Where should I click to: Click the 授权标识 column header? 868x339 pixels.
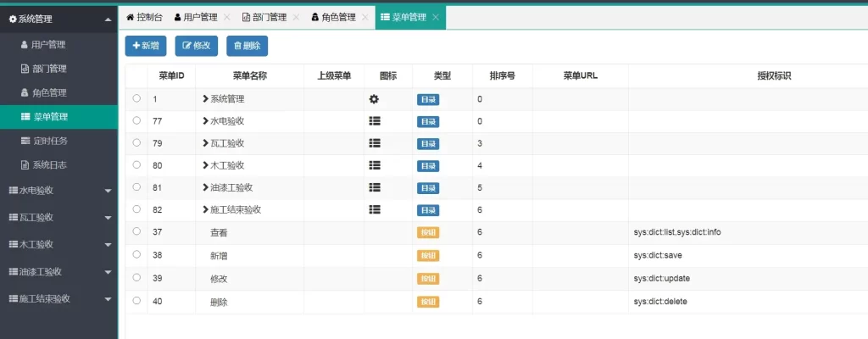click(774, 76)
